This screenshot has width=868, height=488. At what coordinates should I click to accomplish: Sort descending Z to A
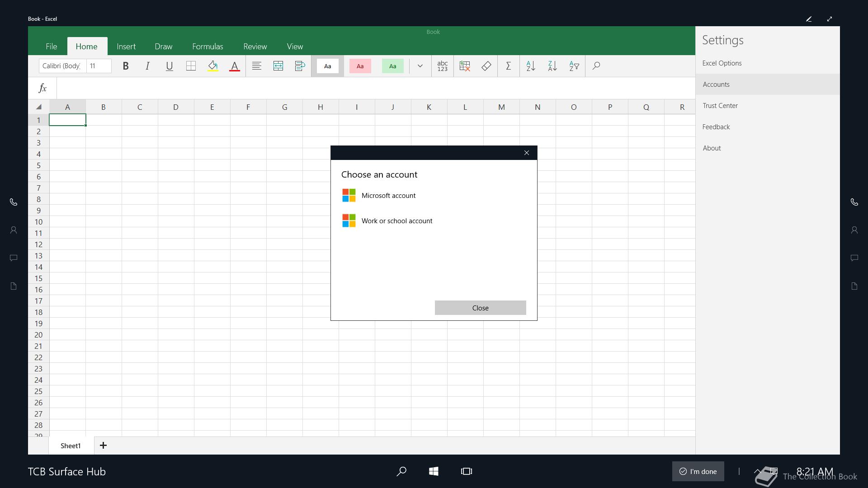pyautogui.click(x=552, y=66)
